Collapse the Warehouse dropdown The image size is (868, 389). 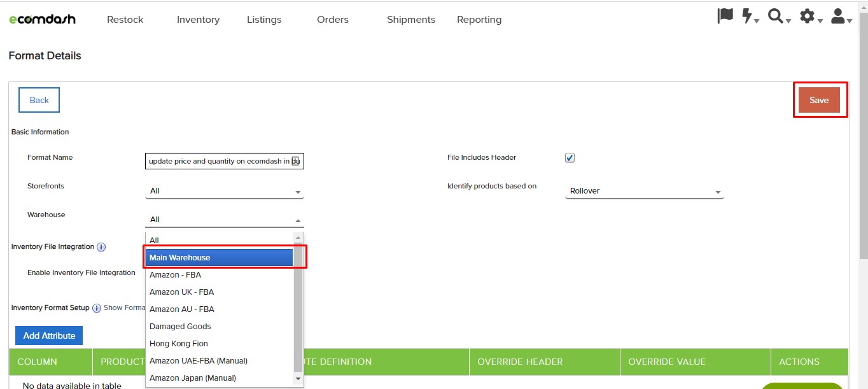pyautogui.click(x=225, y=220)
